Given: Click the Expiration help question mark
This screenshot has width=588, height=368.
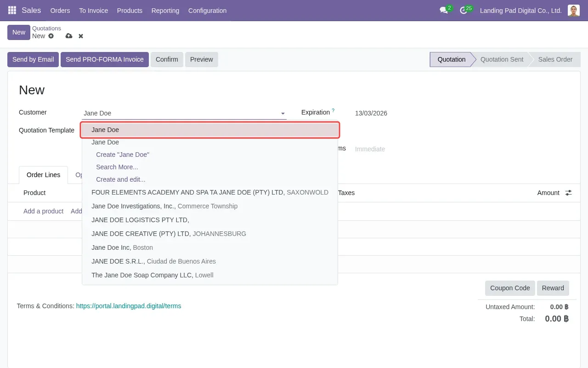Looking at the screenshot, I should click(334, 109).
